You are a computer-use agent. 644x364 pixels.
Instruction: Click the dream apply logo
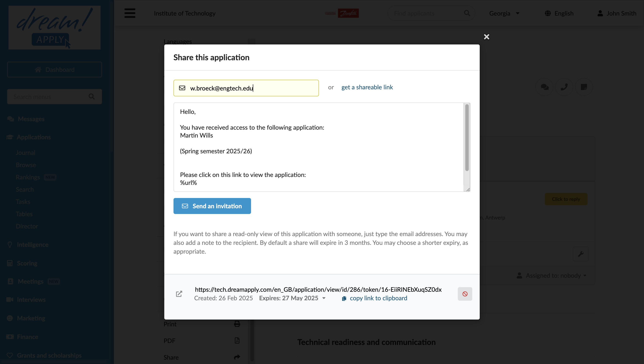(55, 28)
